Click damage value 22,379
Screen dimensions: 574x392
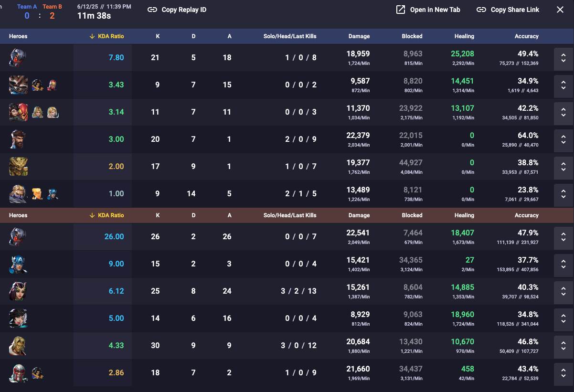pyautogui.click(x=358, y=136)
